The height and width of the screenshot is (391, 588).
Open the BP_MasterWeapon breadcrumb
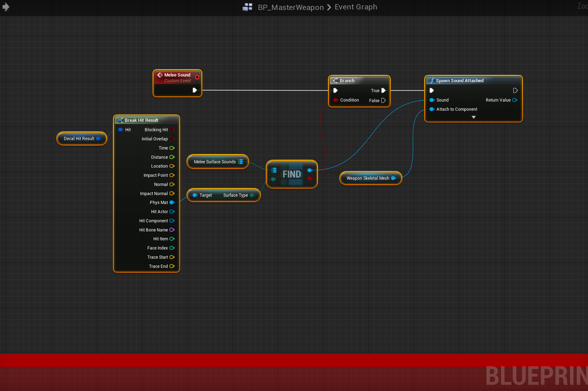click(x=290, y=7)
